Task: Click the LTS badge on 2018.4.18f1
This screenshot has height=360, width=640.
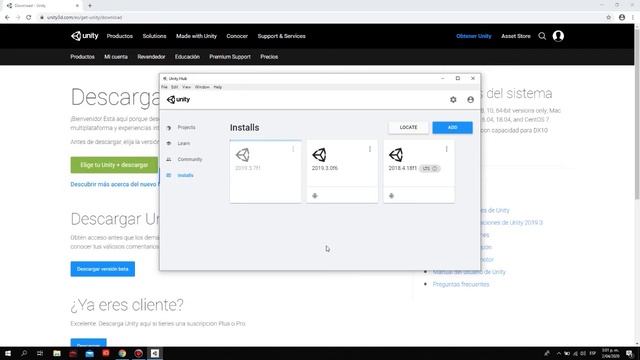Action: [430, 168]
